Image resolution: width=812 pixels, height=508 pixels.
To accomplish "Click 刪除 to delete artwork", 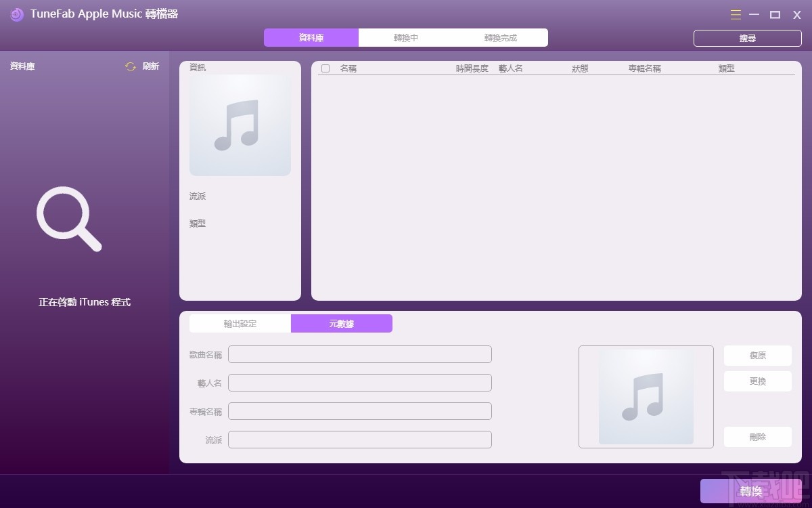I will [x=757, y=437].
